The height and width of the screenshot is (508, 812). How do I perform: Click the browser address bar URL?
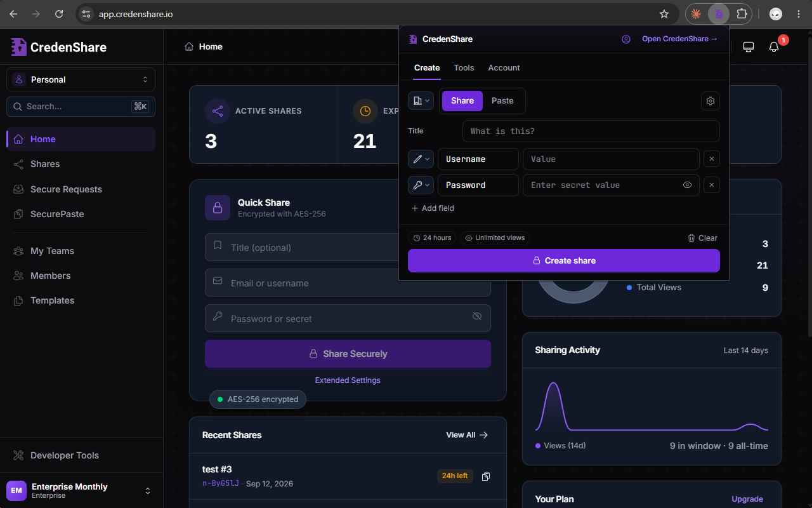tap(135, 14)
